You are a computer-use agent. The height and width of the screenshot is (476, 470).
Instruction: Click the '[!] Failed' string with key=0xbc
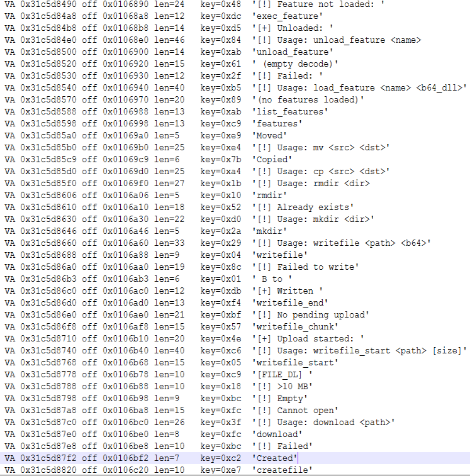click(283, 446)
